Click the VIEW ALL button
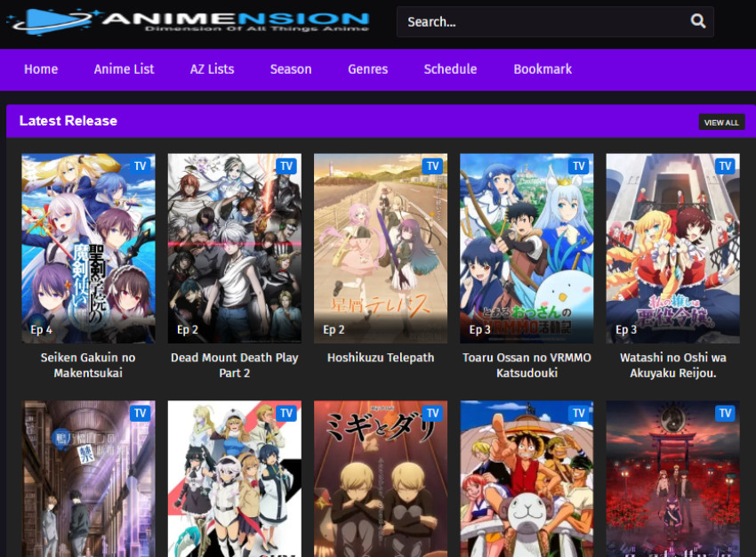The width and height of the screenshot is (756, 557). tap(721, 122)
